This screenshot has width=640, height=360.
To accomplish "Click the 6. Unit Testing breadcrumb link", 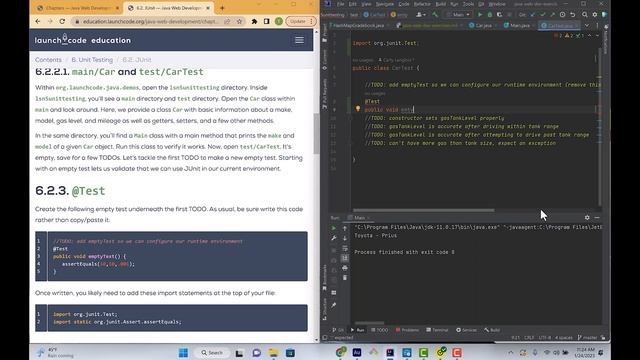I will 92,60.
